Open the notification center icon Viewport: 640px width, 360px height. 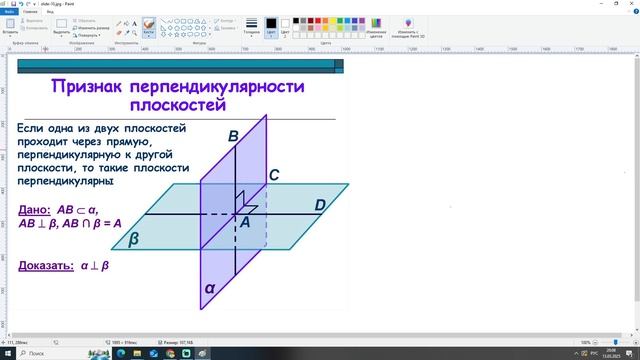point(629,353)
